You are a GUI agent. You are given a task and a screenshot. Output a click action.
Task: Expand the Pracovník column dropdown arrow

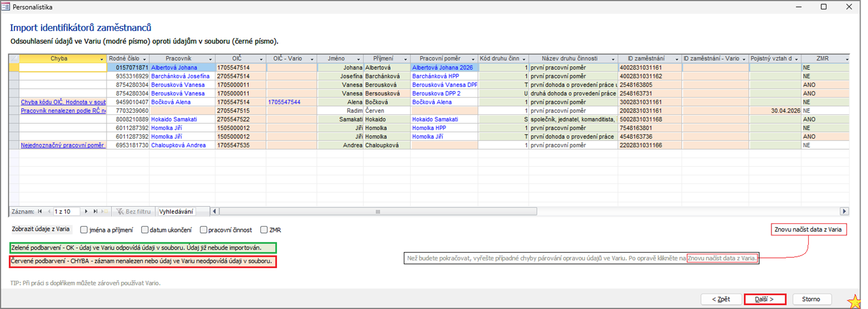click(210, 59)
